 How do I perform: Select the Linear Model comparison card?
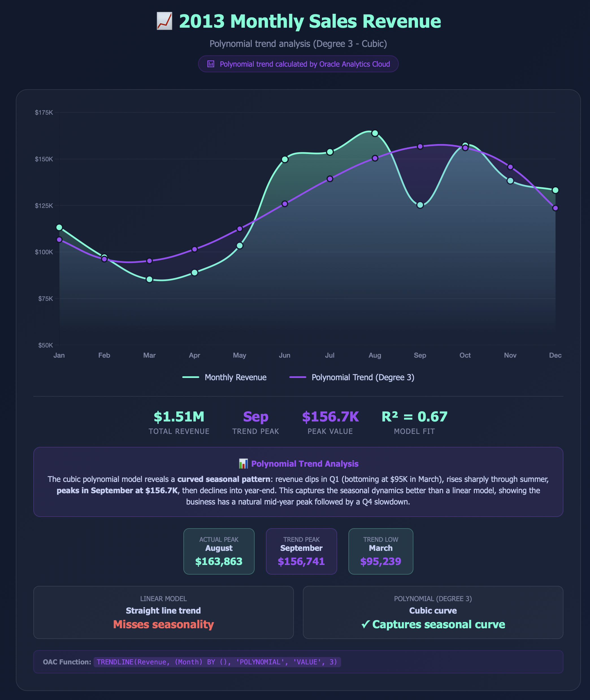click(x=163, y=612)
